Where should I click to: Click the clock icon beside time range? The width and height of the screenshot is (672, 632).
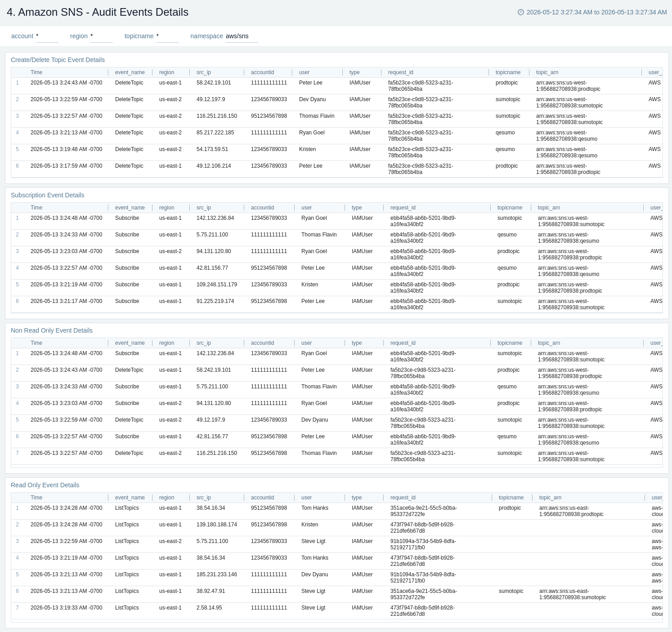521,12
